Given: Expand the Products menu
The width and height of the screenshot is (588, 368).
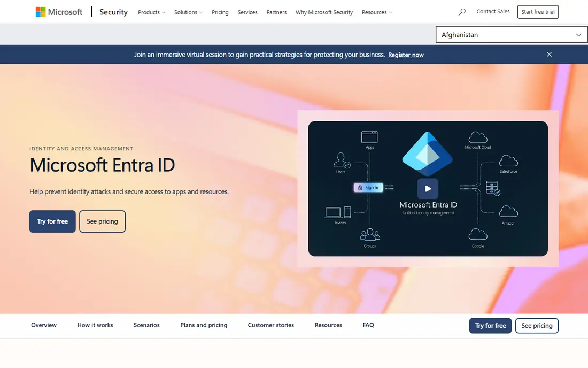Looking at the screenshot, I should (151, 12).
